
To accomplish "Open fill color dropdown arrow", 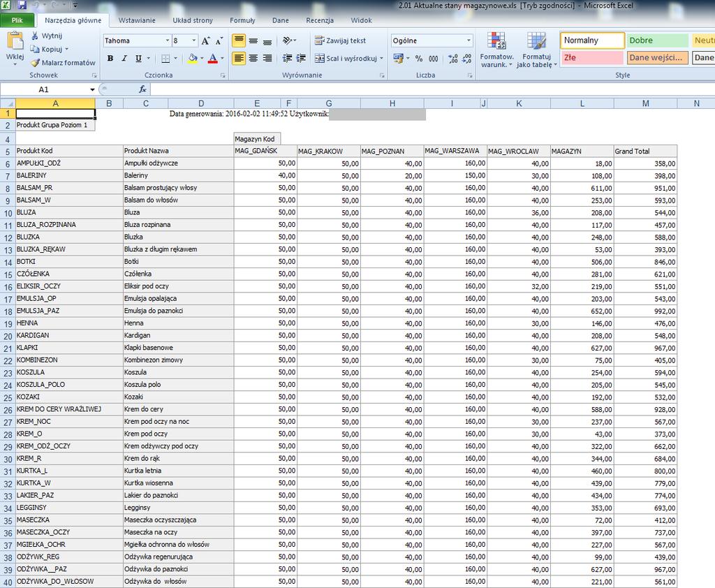I will 202,59.
